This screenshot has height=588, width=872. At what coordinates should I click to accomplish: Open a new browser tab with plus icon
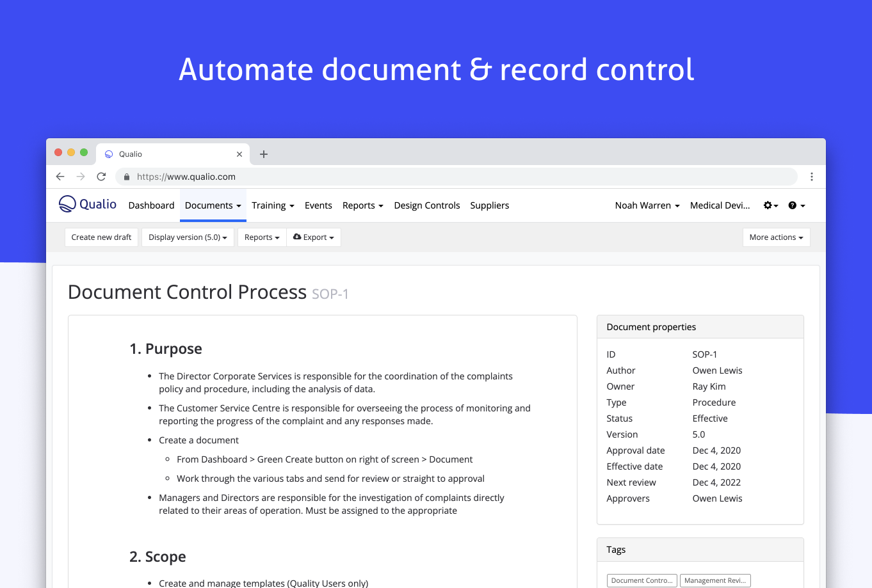click(x=264, y=154)
